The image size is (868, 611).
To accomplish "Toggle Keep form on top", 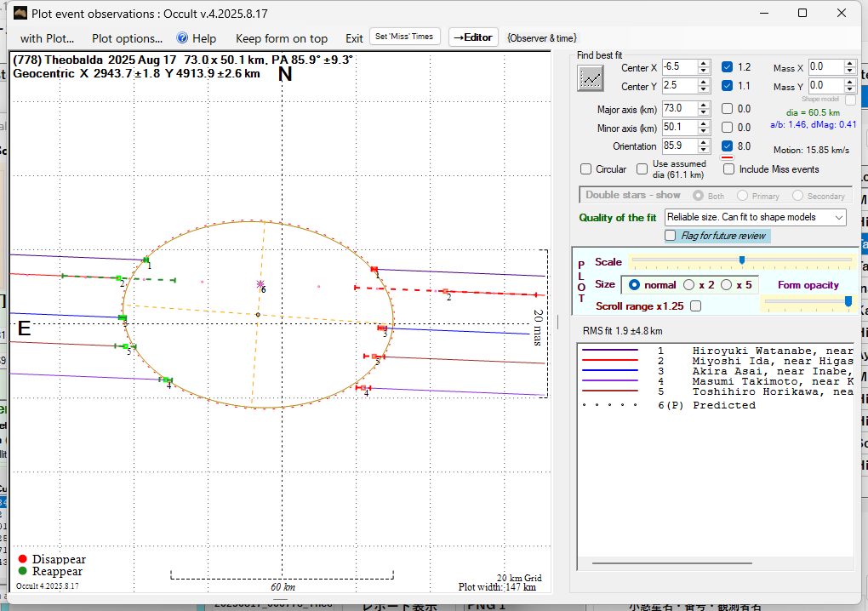I will point(281,38).
